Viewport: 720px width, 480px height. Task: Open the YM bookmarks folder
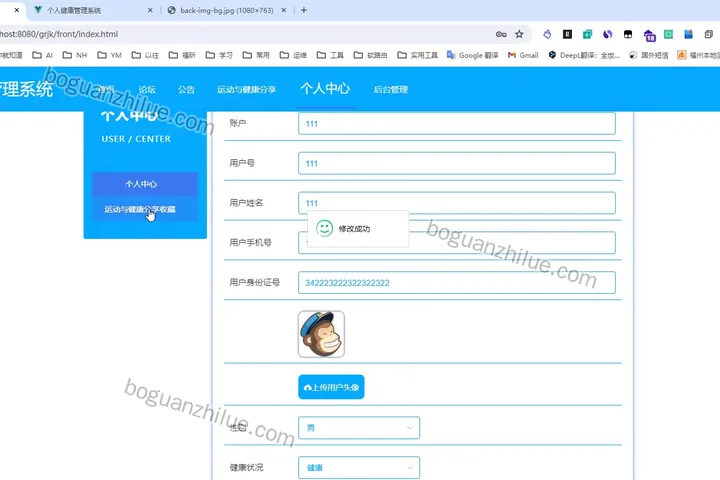point(109,55)
